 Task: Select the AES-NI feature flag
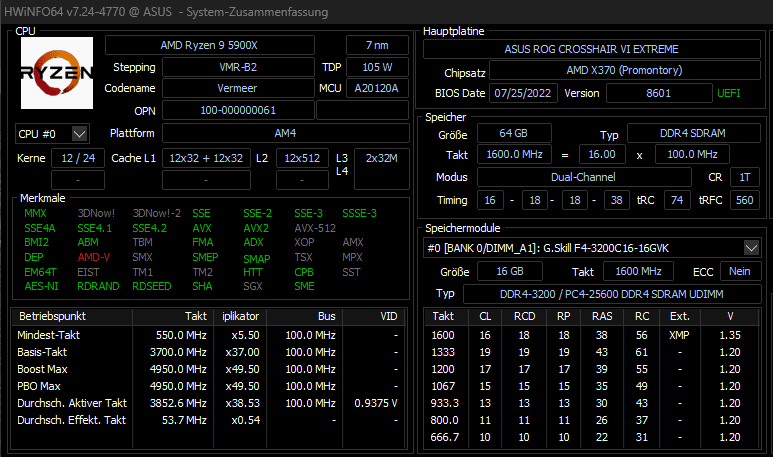coord(41,286)
